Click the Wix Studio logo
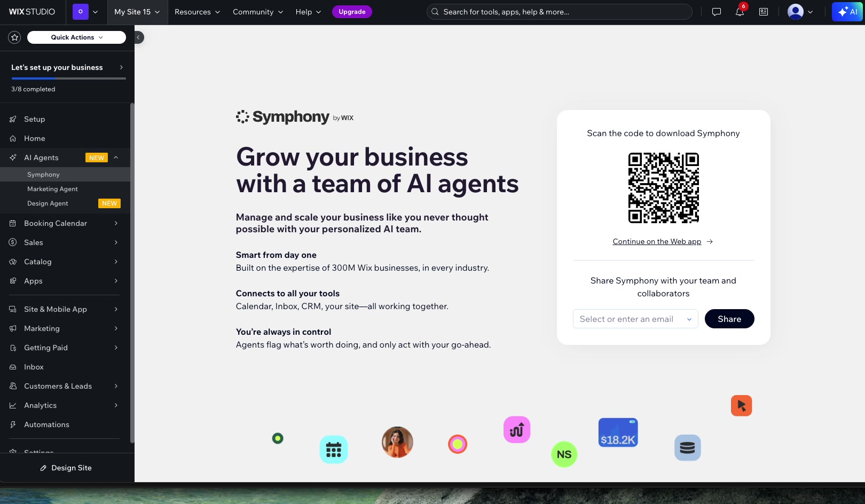Viewport: 865px width, 504px height. point(32,12)
